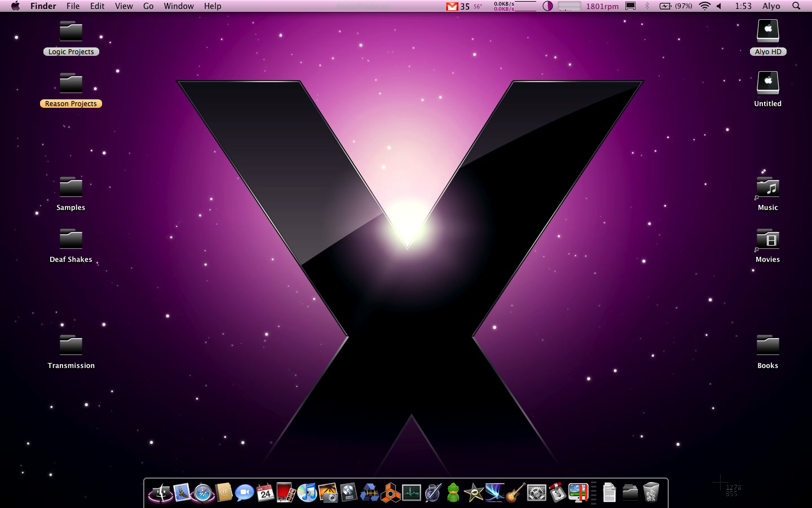Select the Reason Projects desktop folder

coord(71,90)
